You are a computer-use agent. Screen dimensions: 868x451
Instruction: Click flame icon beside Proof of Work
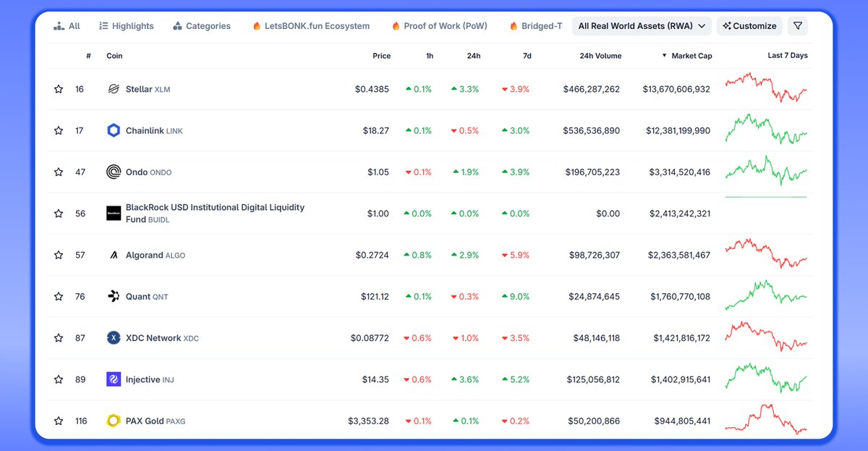coord(396,26)
